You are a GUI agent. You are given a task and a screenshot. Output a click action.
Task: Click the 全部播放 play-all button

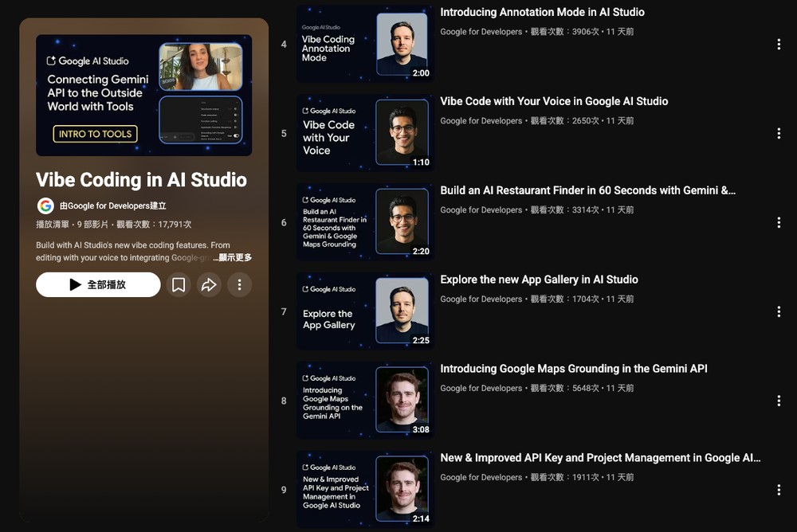99,284
